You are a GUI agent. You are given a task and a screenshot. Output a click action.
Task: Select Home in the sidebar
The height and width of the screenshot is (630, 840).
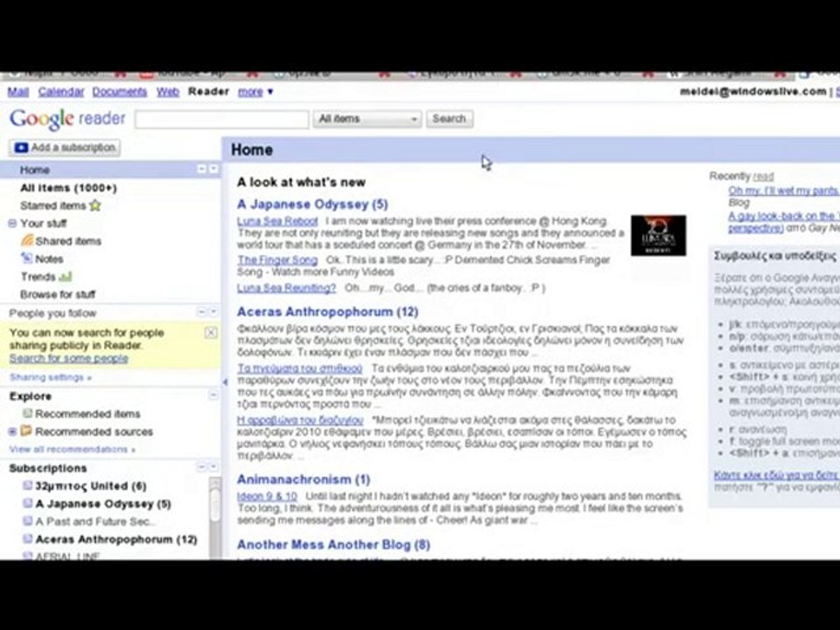(x=35, y=170)
